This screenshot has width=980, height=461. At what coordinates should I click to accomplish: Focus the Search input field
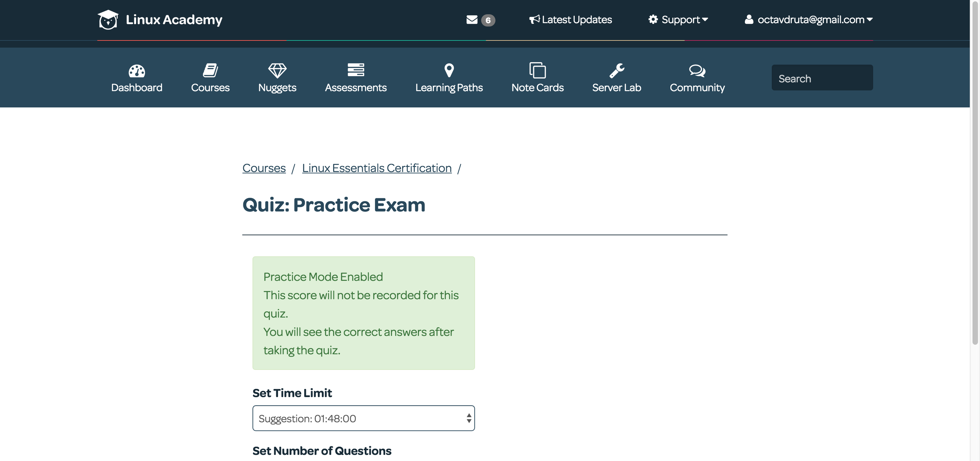click(822, 78)
